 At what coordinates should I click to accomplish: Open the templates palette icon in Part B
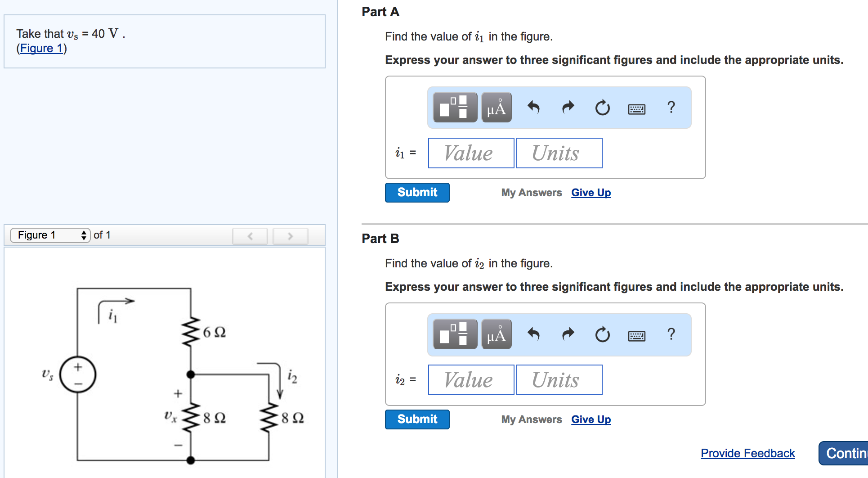click(x=454, y=334)
